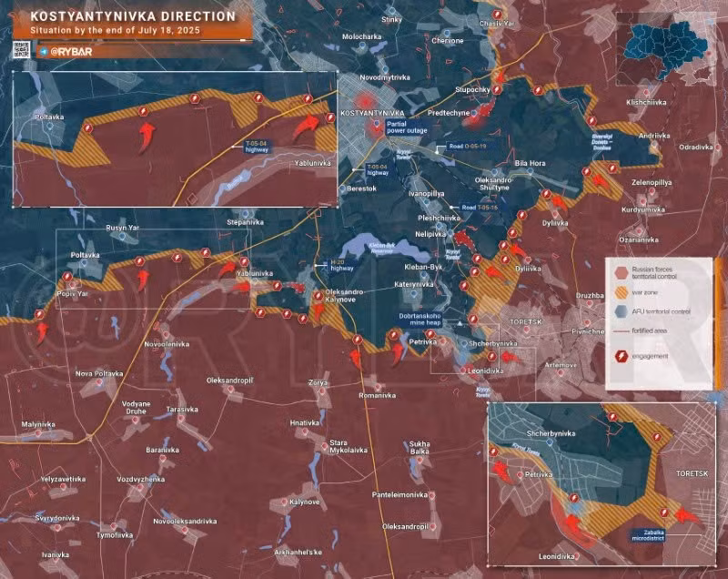Click the Partial power outage callout
728x579 pixels.
406,127
